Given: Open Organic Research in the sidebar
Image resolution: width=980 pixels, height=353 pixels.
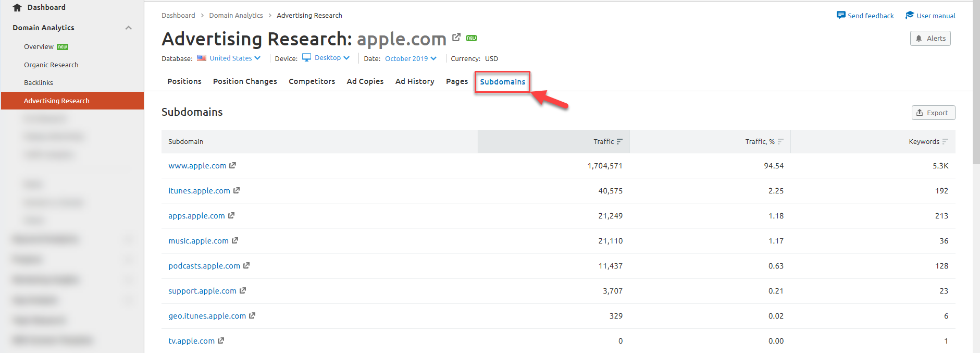Looking at the screenshot, I should [x=51, y=65].
